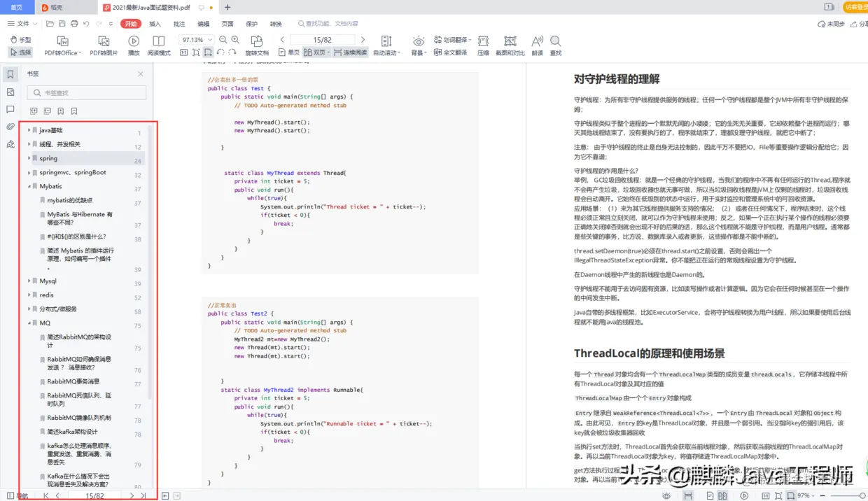868x501 pixels.
Task: Open bookmark 简述kafka架构设计
Action: click(72, 432)
